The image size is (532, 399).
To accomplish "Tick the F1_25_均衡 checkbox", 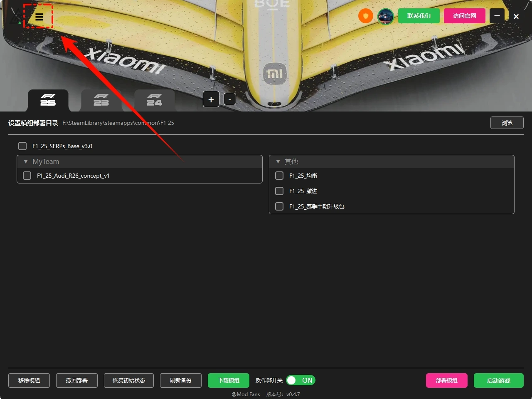I will click(279, 176).
